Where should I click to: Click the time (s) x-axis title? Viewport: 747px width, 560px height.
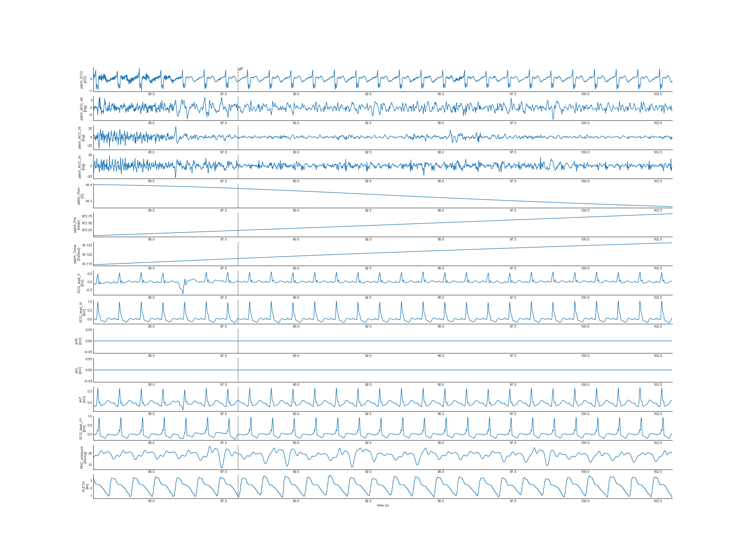coord(383,505)
